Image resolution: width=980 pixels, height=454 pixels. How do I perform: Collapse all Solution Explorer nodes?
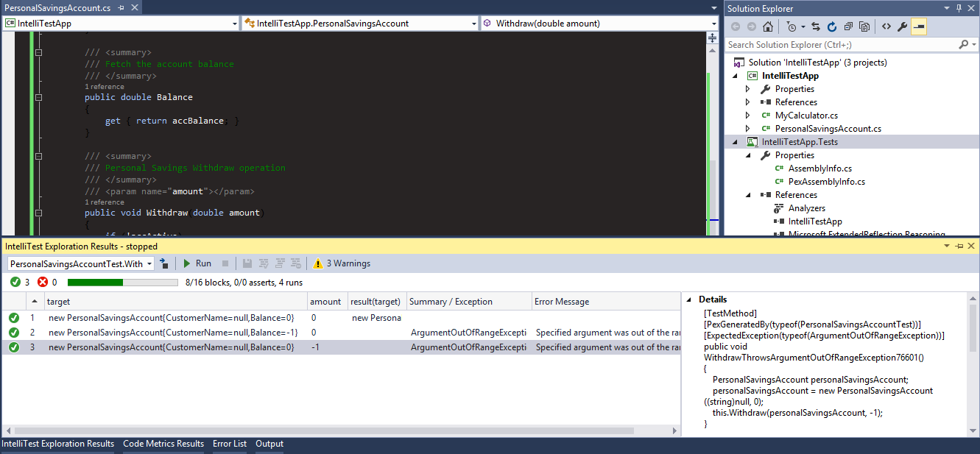(848, 26)
